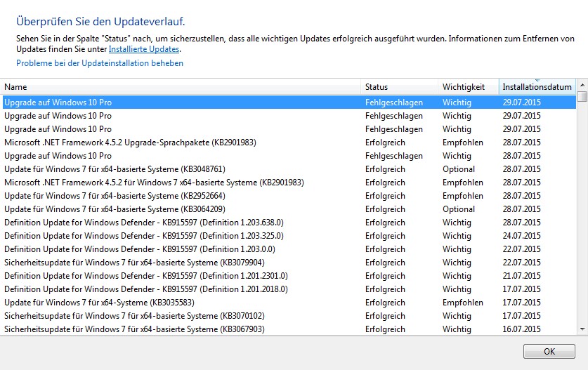
Task: Click the 24.07.2015 installation date cell
Action: 522,236
